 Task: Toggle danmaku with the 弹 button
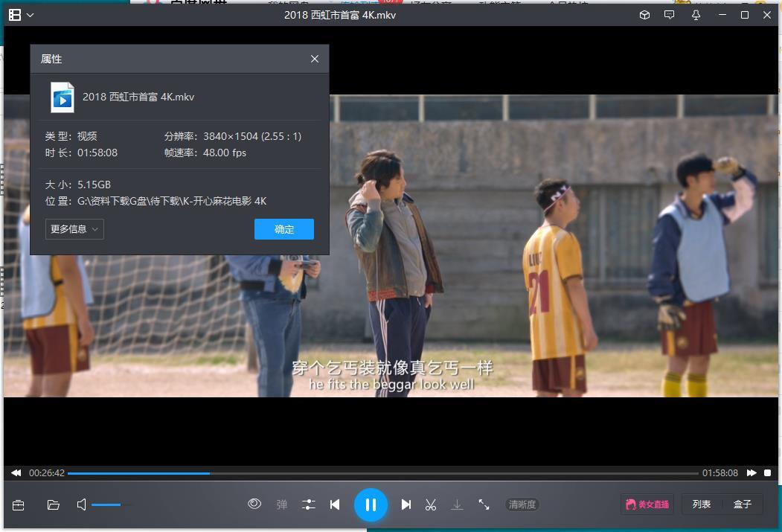point(282,504)
